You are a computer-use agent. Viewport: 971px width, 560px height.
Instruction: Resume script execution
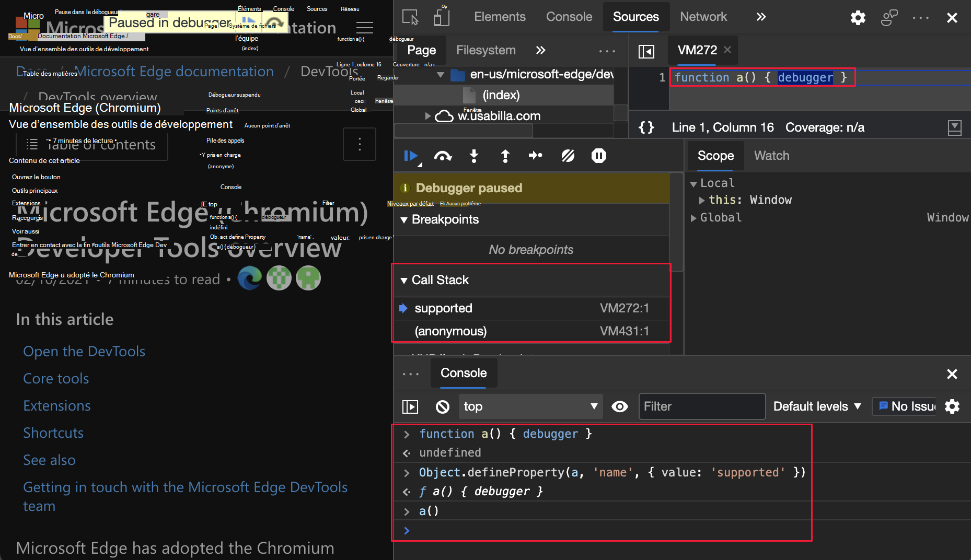(411, 156)
